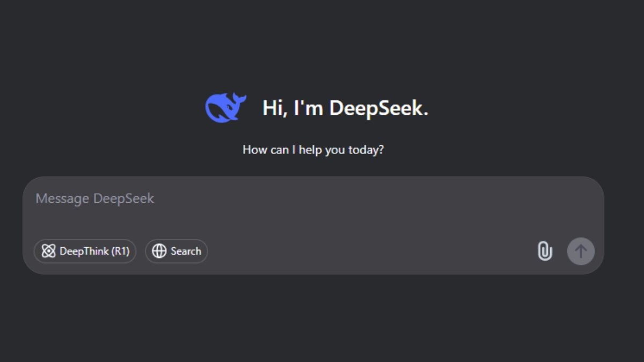Click the "Message DeepSeek" placeholder text
This screenshot has width=644, height=362.
[94, 198]
